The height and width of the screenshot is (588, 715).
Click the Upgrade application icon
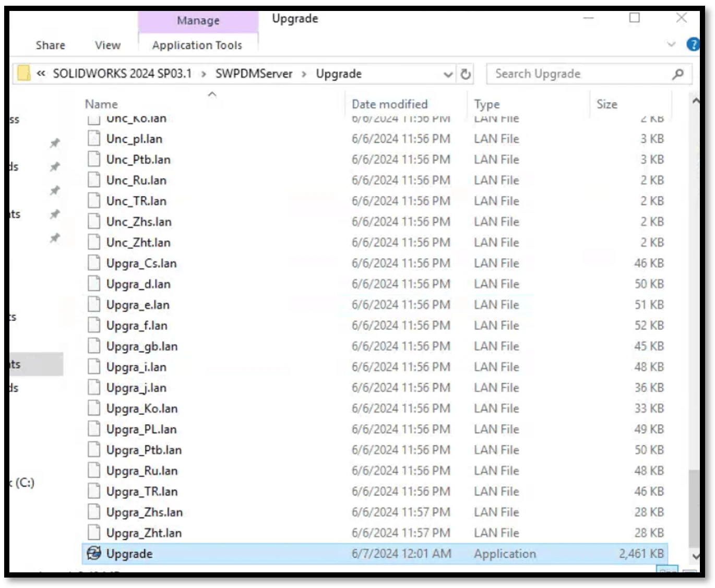click(x=94, y=553)
